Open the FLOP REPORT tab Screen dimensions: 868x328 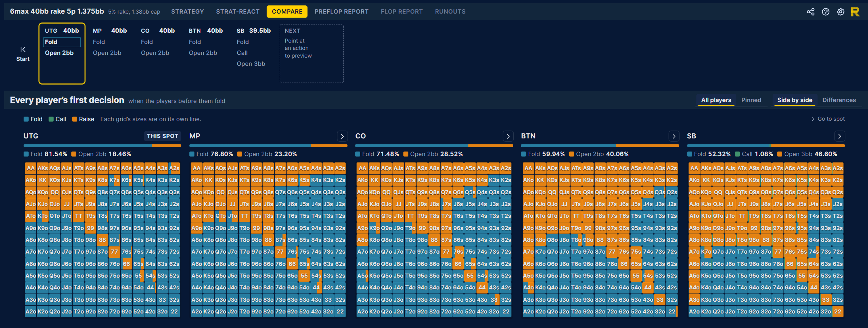click(402, 11)
